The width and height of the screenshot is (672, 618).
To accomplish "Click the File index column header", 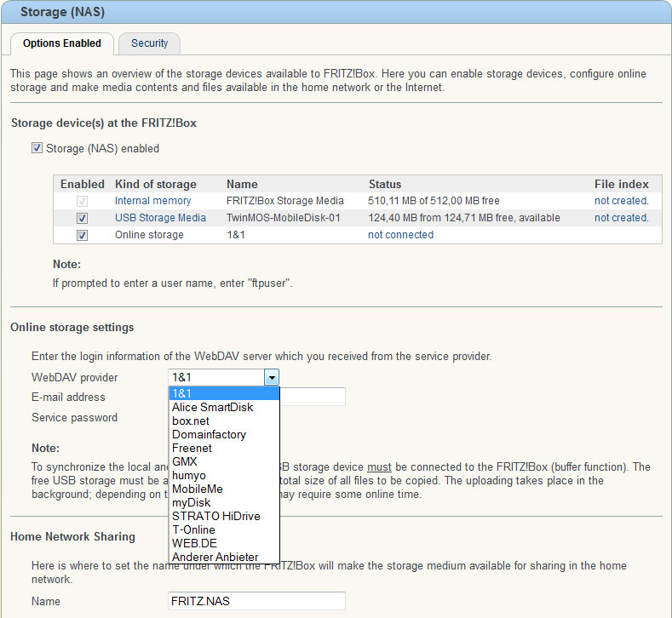I will pyautogui.click(x=622, y=184).
